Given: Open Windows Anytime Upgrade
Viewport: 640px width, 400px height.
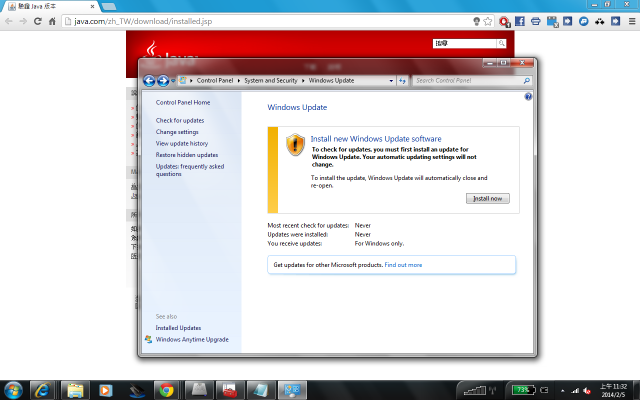Looking at the screenshot, I should pos(192,339).
